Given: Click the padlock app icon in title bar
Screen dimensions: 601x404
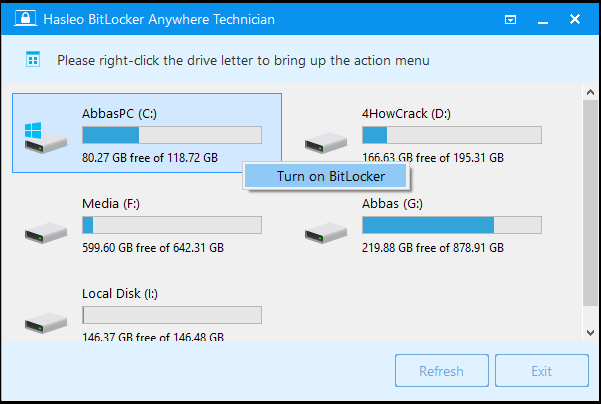Looking at the screenshot, I should [x=26, y=18].
